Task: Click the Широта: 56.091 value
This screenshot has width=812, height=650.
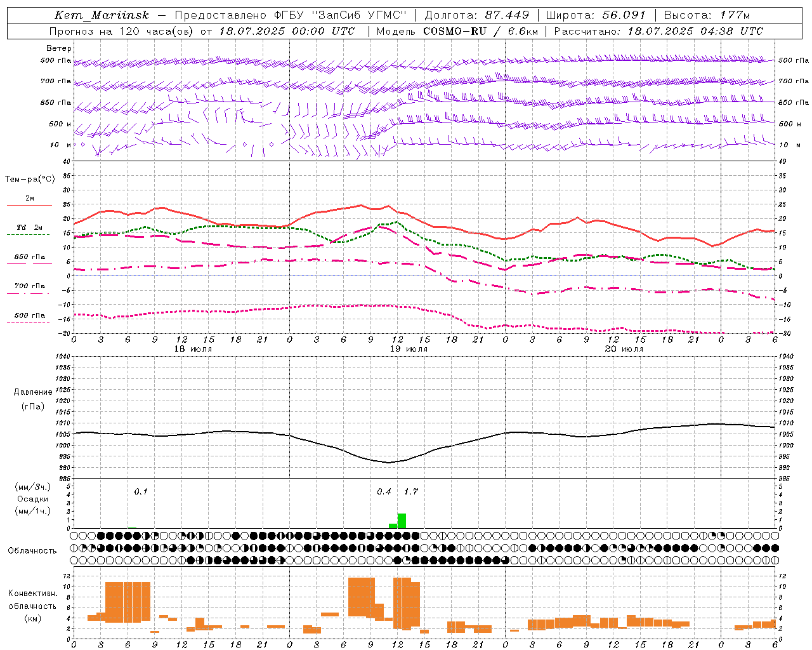Action: tap(596, 15)
